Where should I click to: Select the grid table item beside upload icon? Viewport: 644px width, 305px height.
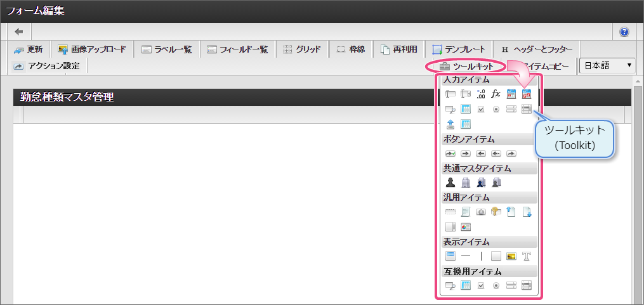pos(466,124)
